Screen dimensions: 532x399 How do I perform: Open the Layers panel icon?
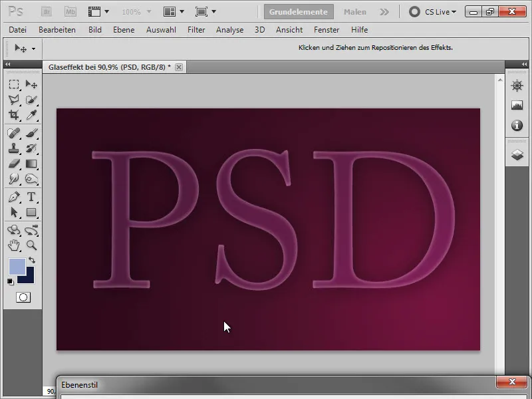[x=517, y=155]
